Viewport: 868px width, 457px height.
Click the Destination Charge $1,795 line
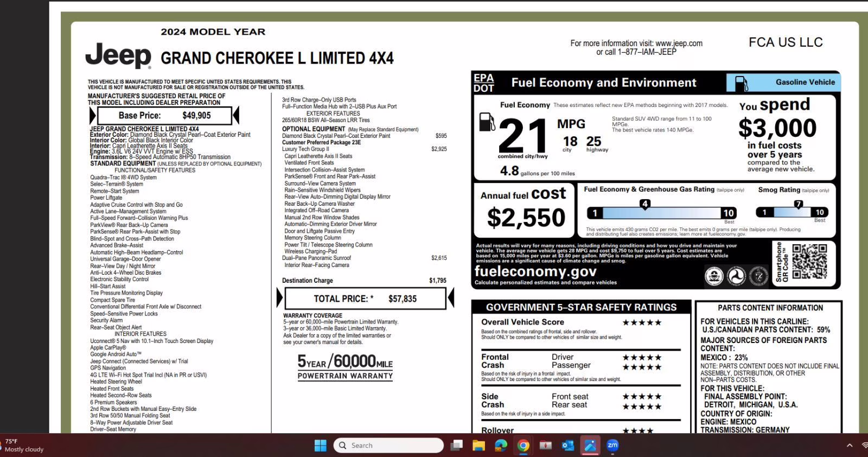click(364, 281)
